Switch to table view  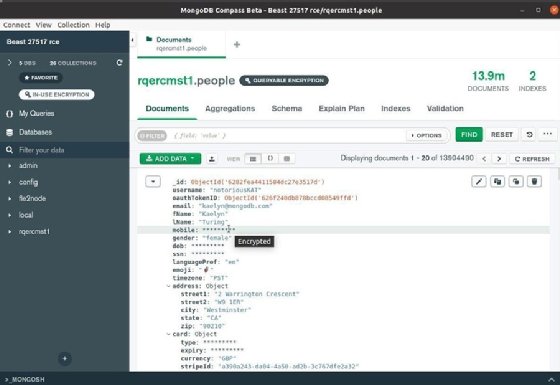[287, 159]
